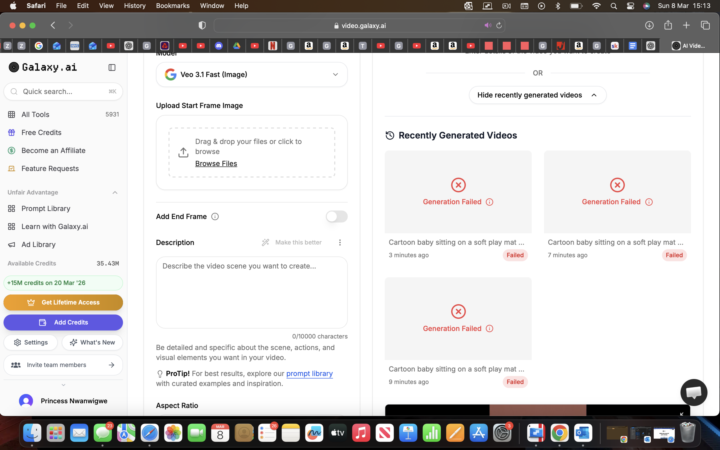Click Get Lifetime Access button
Image resolution: width=720 pixels, height=450 pixels.
pos(63,303)
